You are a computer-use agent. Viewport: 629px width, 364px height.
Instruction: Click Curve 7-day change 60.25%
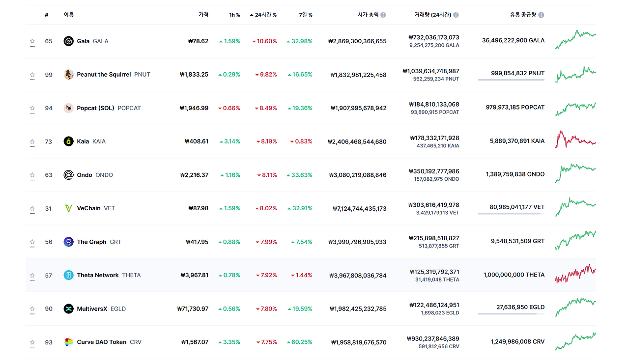[x=299, y=342]
